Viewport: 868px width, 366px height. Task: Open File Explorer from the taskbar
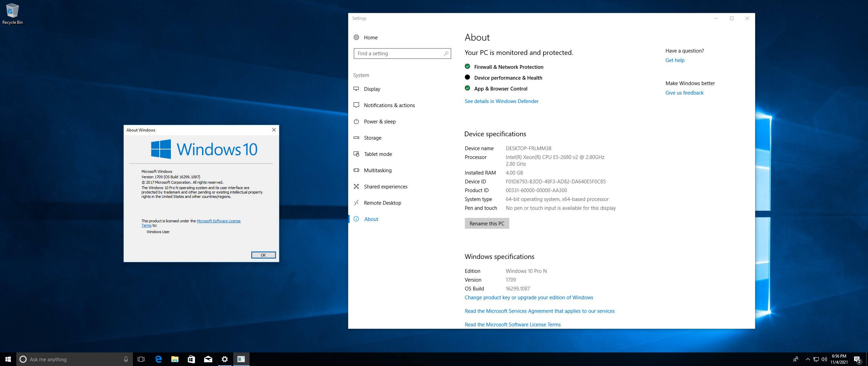pyautogui.click(x=175, y=359)
